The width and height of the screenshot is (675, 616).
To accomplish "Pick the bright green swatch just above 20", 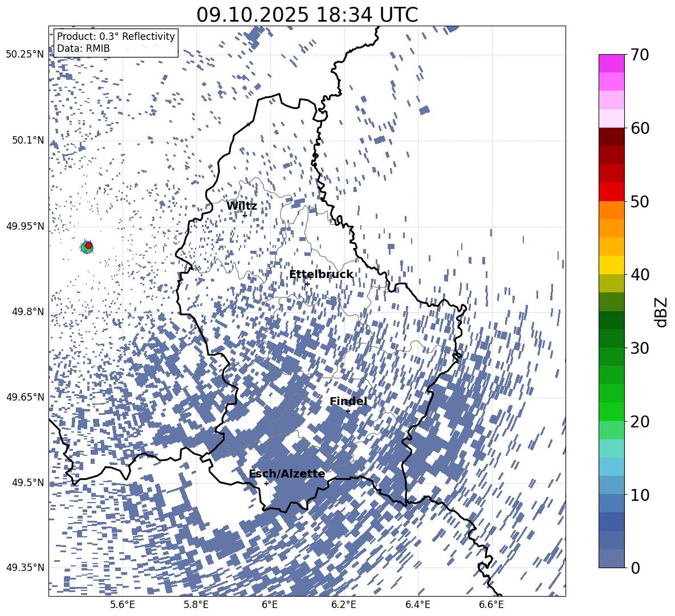I will click(x=611, y=411).
